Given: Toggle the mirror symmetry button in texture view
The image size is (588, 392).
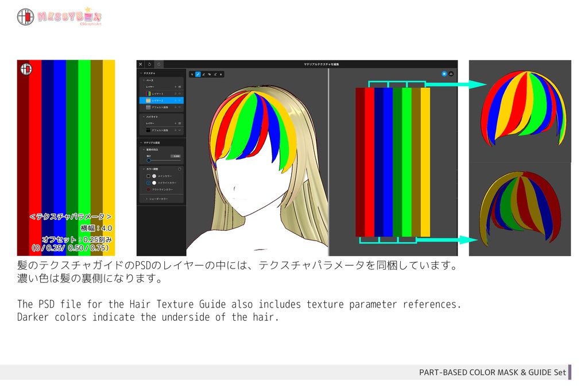Looking at the screenshot, I should click(451, 74).
